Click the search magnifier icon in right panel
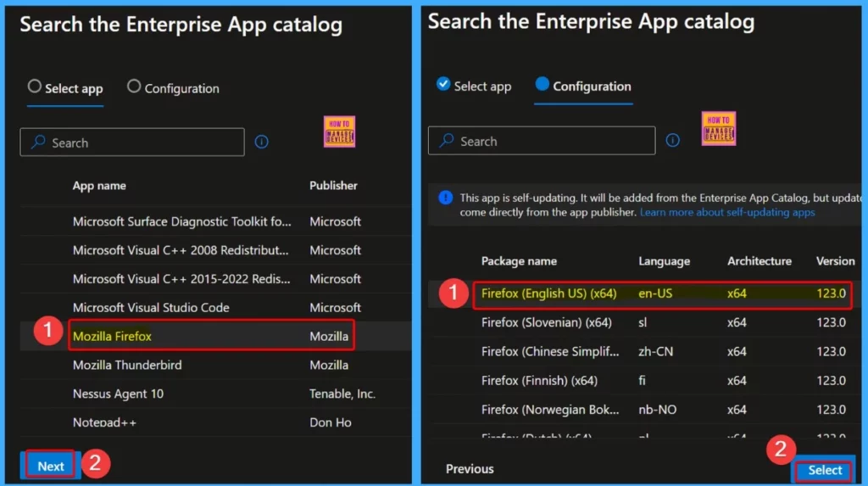The image size is (868, 486). 446,140
